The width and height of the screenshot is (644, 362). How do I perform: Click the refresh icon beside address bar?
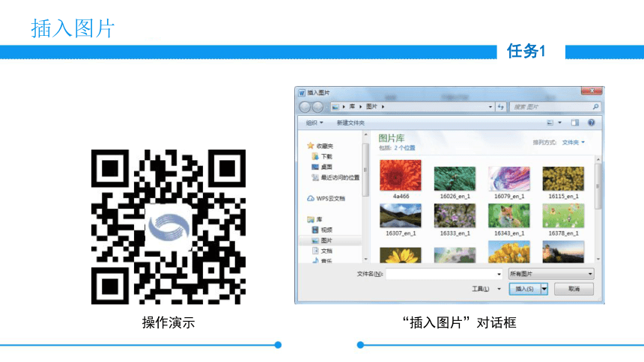501,107
